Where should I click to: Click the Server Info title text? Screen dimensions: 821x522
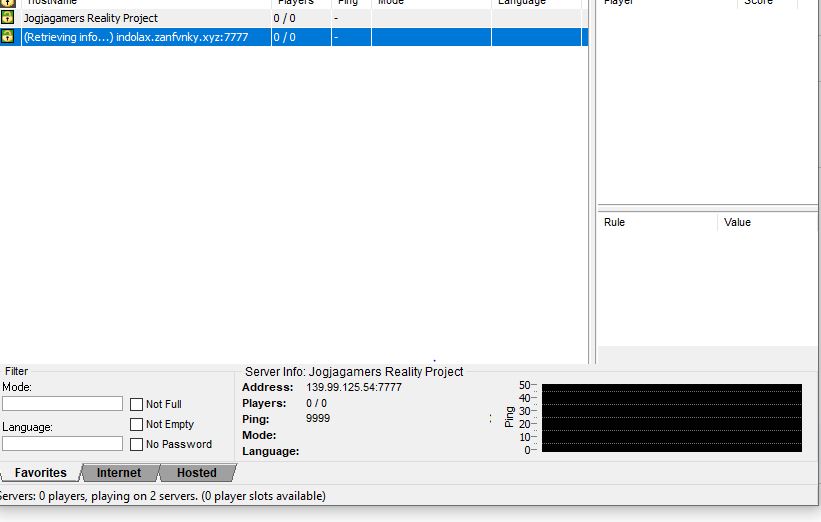tap(354, 372)
